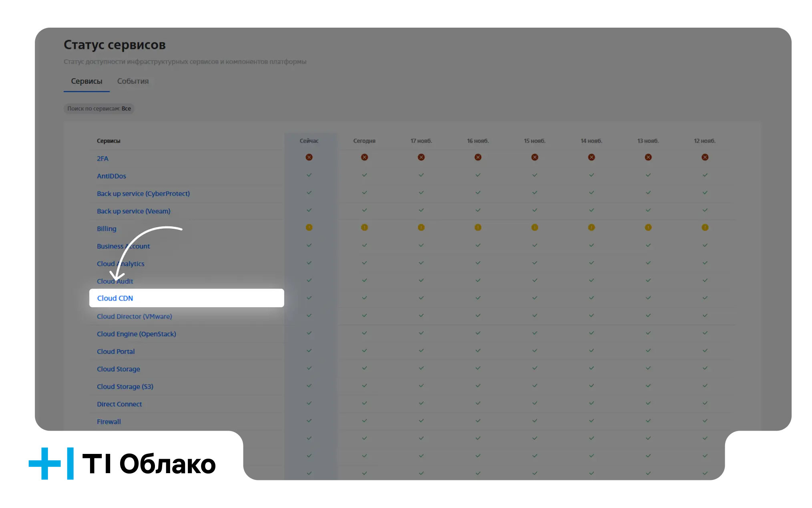The height and width of the screenshot is (508, 812).
Task: Click Billing warning icon under Сейчас
Action: pyautogui.click(x=309, y=228)
